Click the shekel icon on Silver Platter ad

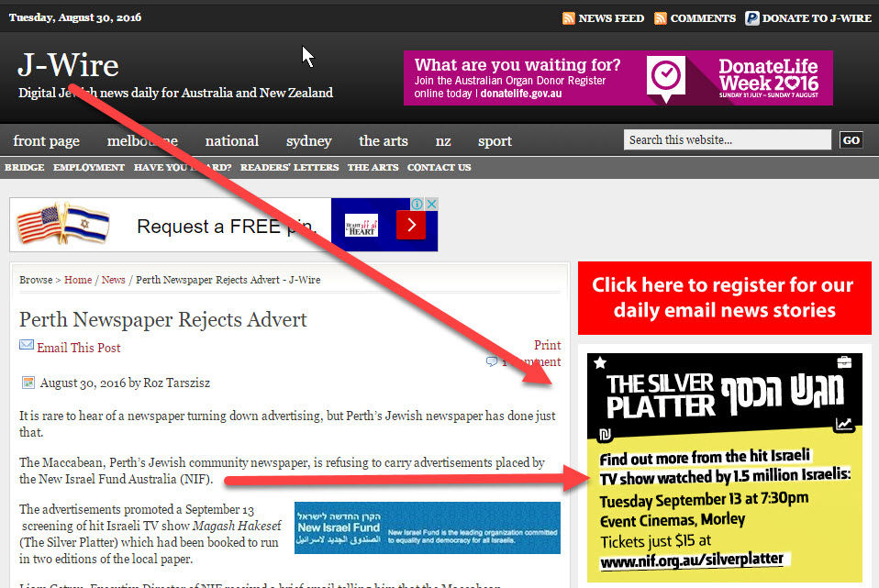click(x=605, y=435)
